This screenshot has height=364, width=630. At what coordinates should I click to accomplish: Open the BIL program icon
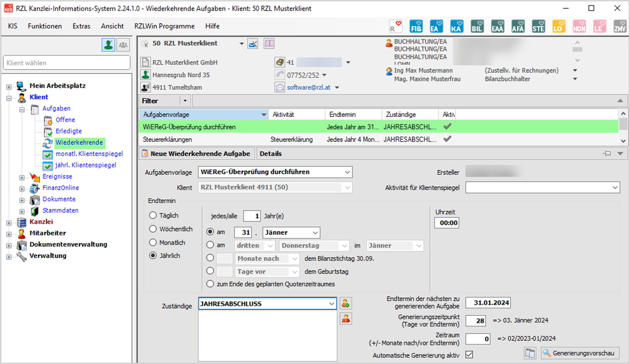coord(477,26)
